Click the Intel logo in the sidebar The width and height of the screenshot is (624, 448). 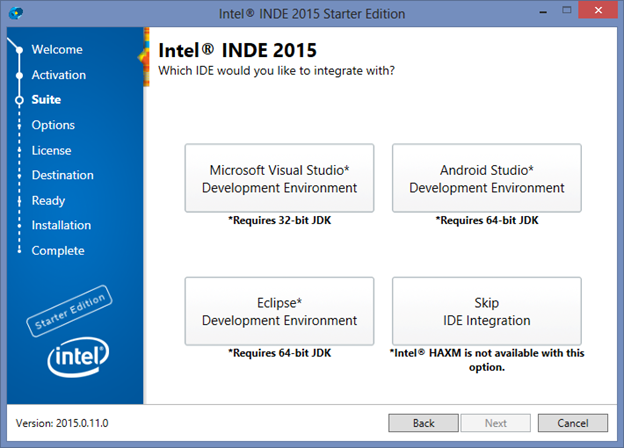pos(78,355)
